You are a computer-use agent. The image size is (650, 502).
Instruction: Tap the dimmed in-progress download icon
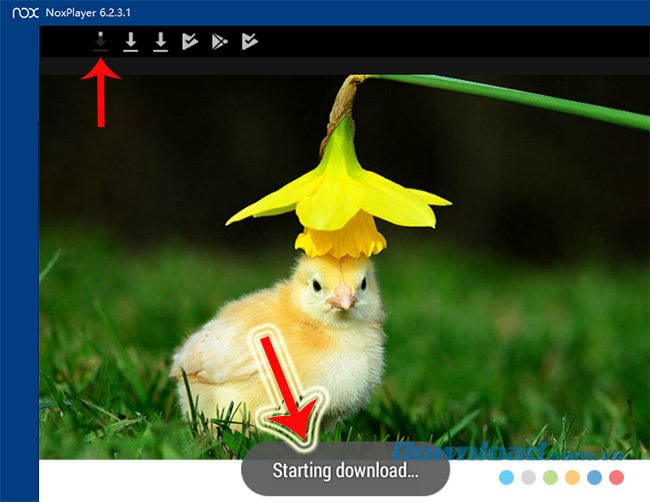(100, 41)
